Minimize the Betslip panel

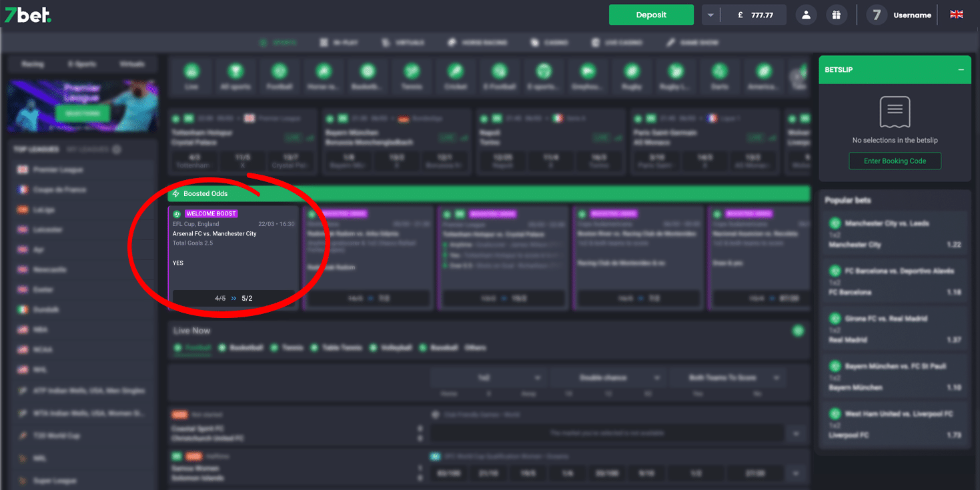point(961,70)
